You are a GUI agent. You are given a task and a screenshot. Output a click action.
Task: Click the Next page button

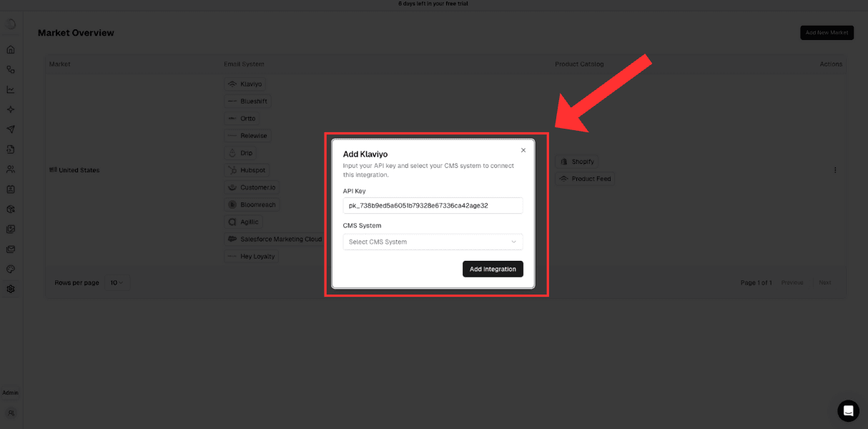coord(825,282)
